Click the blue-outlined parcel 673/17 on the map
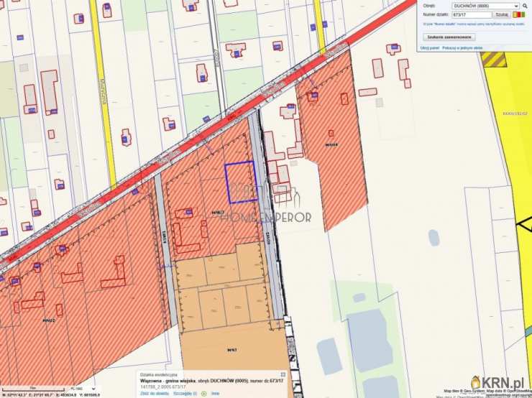The width and height of the screenshot is (532, 398). 240,182
